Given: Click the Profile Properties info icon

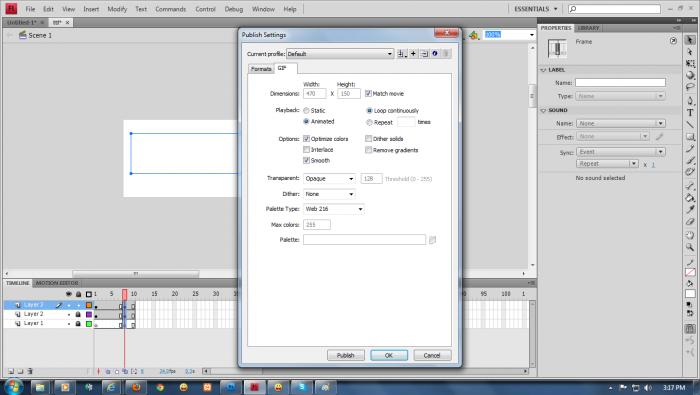Looking at the screenshot, I should click(435, 54).
